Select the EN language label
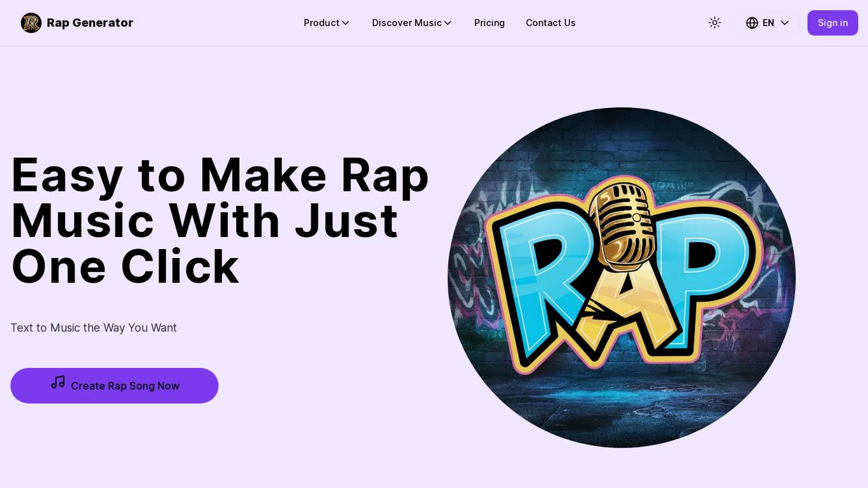The height and width of the screenshot is (488, 868). click(x=768, y=23)
